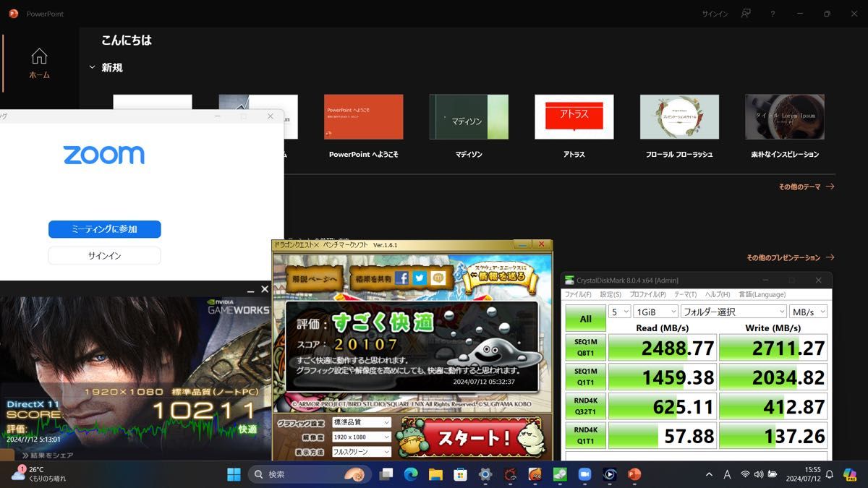
Task: Open the resolution dropdown showing 1920 x 1080
Action: click(361, 437)
